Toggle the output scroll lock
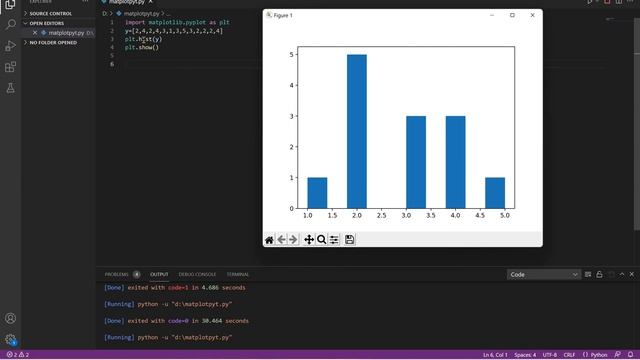The width and height of the screenshot is (640, 360). click(599, 275)
